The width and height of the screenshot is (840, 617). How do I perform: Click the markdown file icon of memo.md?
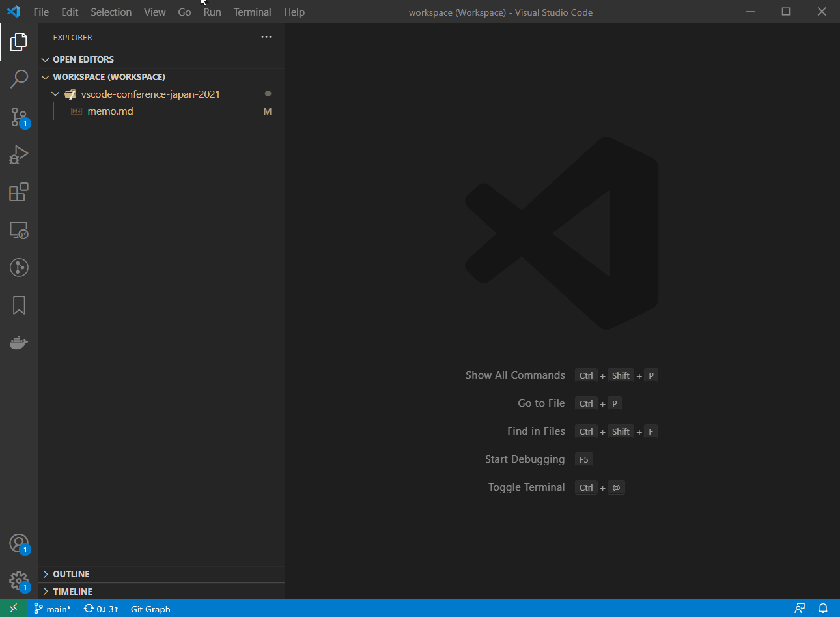pyautogui.click(x=76, y=111)
